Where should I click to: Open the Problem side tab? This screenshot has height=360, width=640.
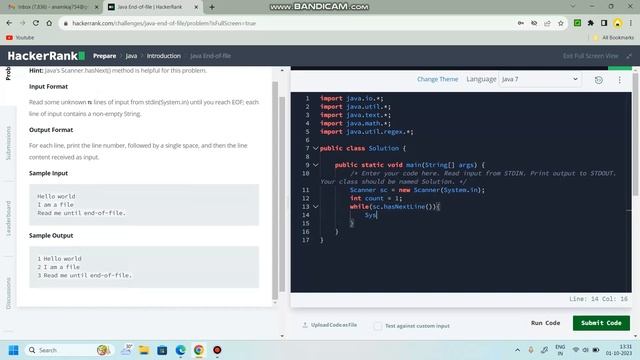[x=8, y=73]
